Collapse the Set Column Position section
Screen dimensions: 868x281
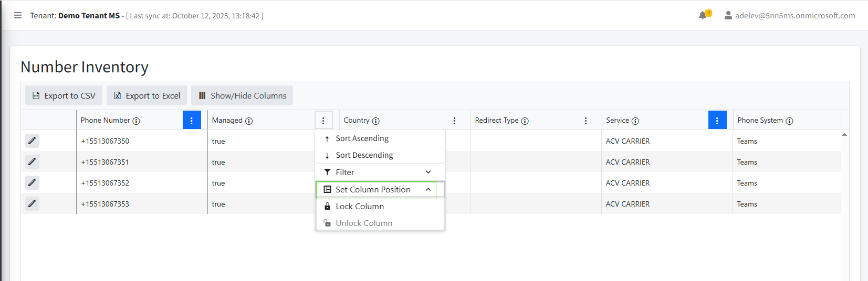click(428, 189)
